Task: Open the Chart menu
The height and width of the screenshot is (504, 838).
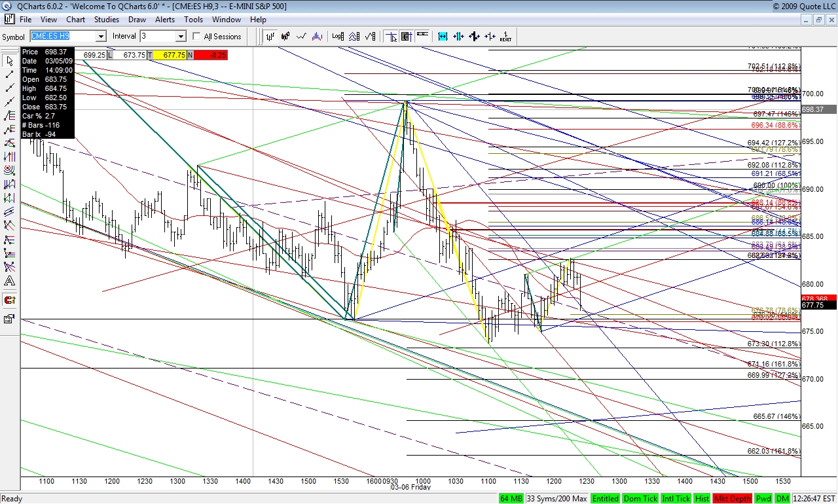Action: point(75,20)
